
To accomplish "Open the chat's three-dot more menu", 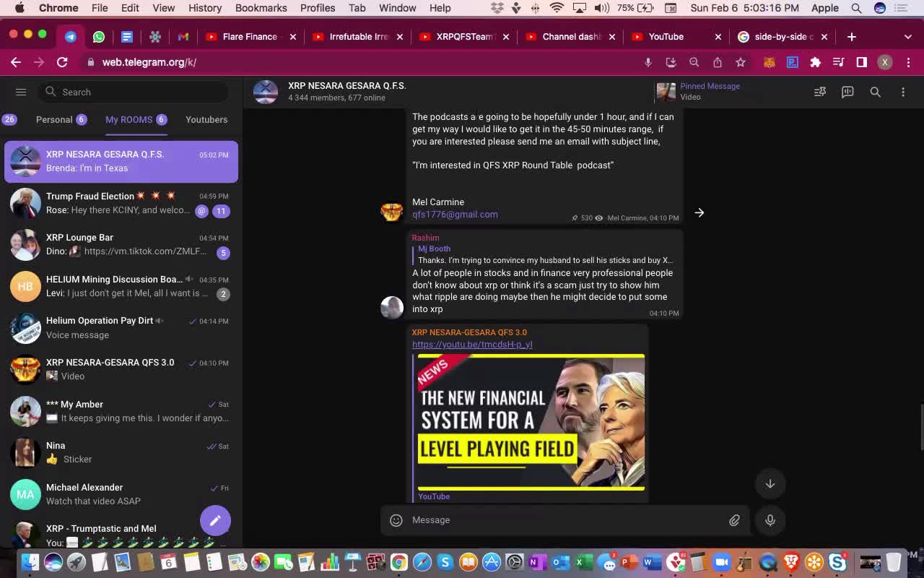I will tap(902, 92).
